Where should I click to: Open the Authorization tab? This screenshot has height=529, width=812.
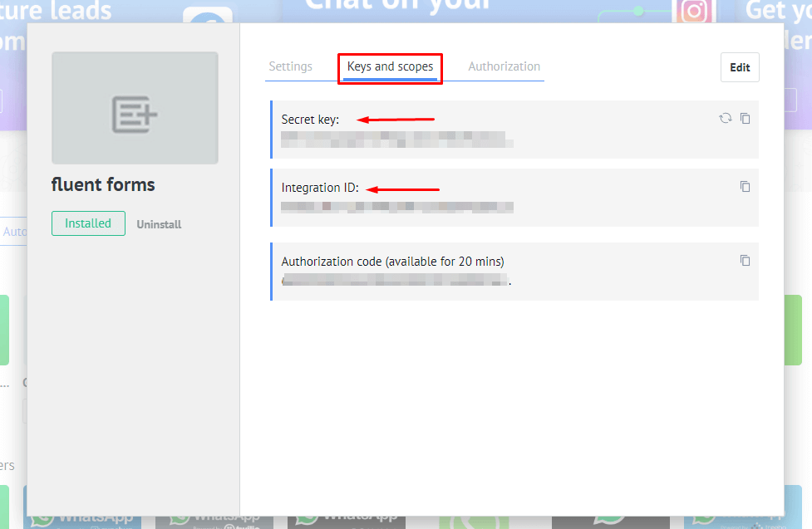(x=504, y=66)
